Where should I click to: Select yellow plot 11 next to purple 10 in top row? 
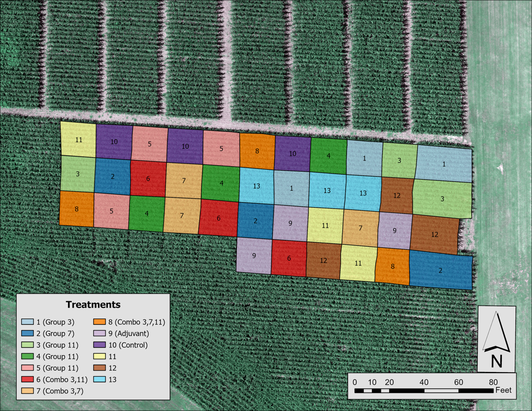point(78,139)
